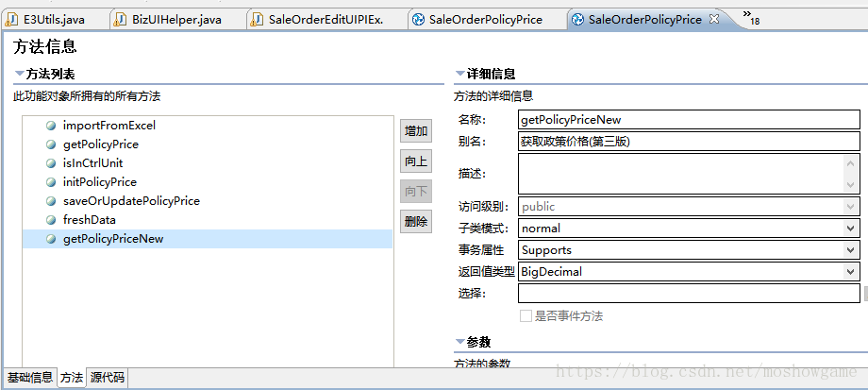The width and height of the screenshot is (868, 390).
Task: Click the getPolicyPriceNew method bullet icon
Action: coord(52,239)
